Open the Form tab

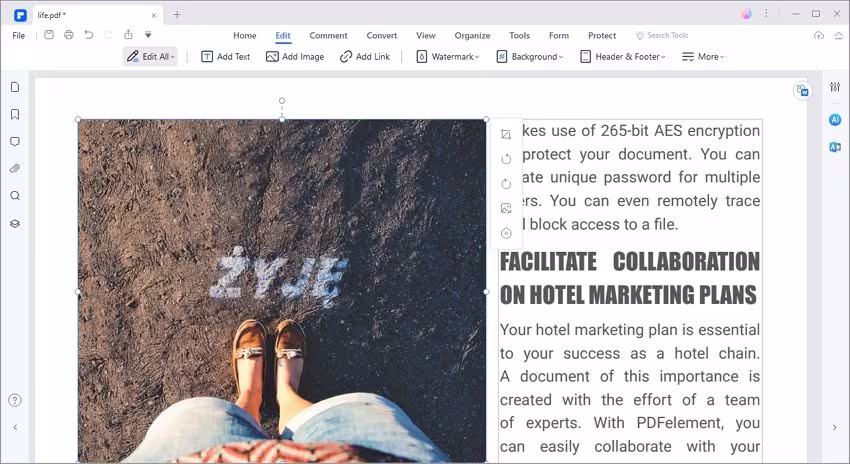pos(559,35)
